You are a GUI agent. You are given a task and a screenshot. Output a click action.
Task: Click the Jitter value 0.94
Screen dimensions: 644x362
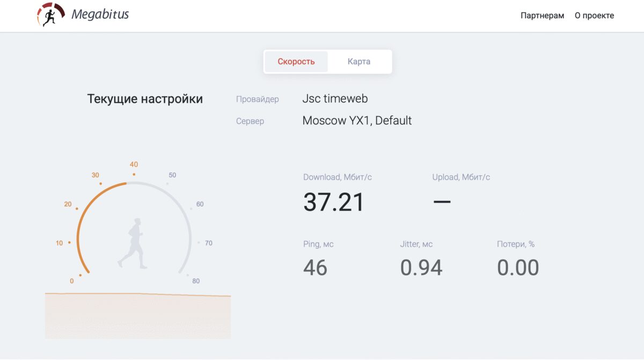[x=422, y=267]
